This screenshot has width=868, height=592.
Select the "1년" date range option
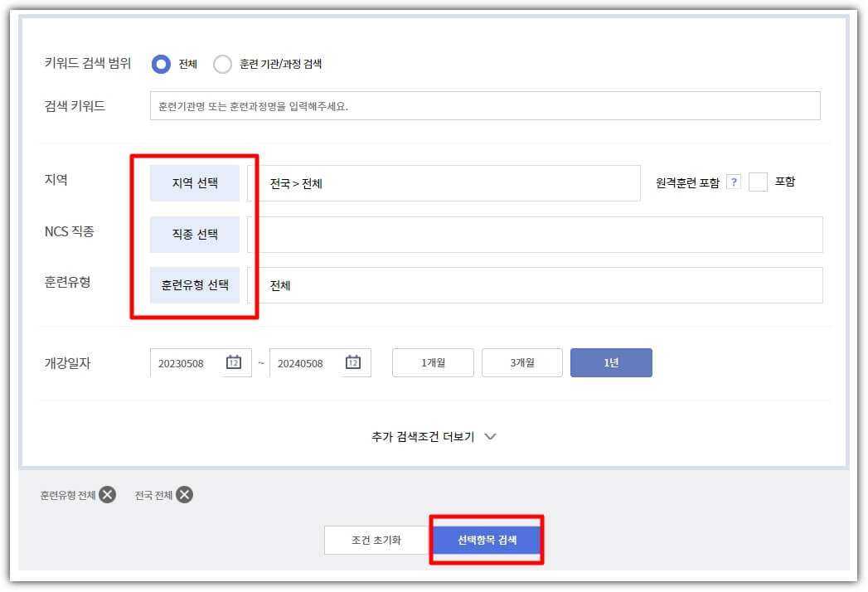coord(611,362)
